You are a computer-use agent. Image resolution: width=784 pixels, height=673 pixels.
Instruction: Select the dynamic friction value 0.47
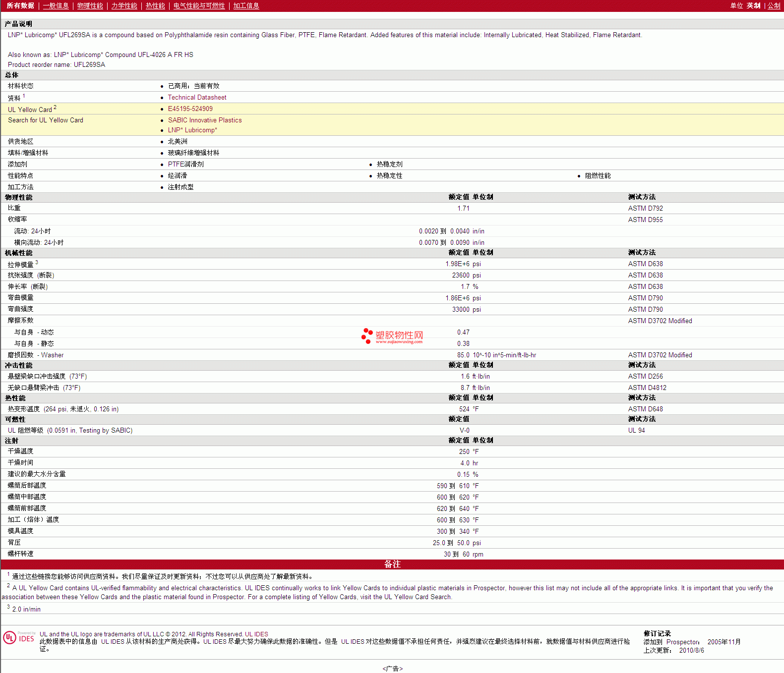[463, 333]
